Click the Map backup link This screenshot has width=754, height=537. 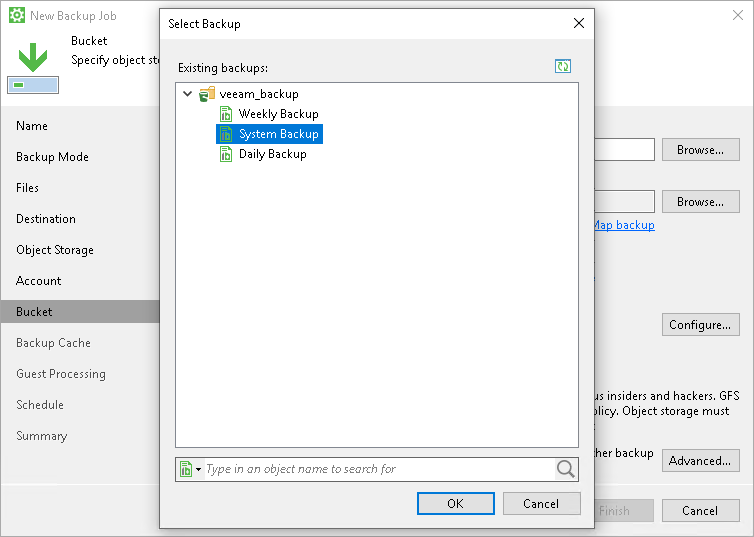(625, 225)
